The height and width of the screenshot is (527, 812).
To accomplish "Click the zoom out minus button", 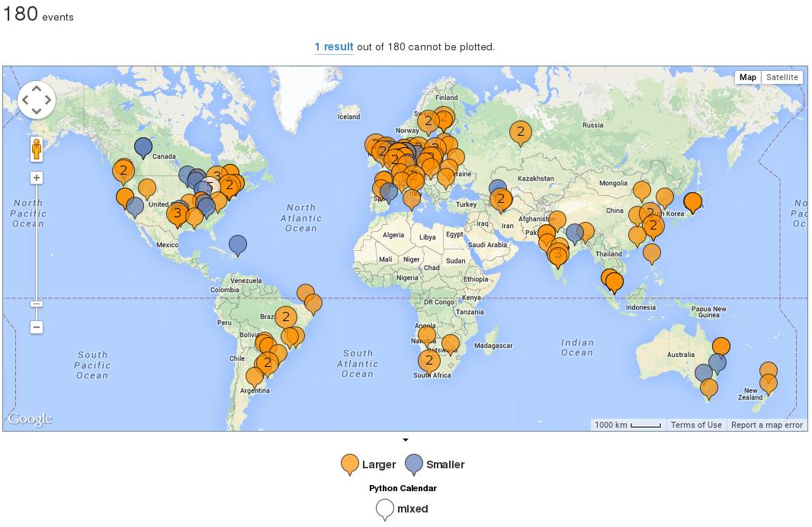I will pyautogui.click(x=36, y=327).
